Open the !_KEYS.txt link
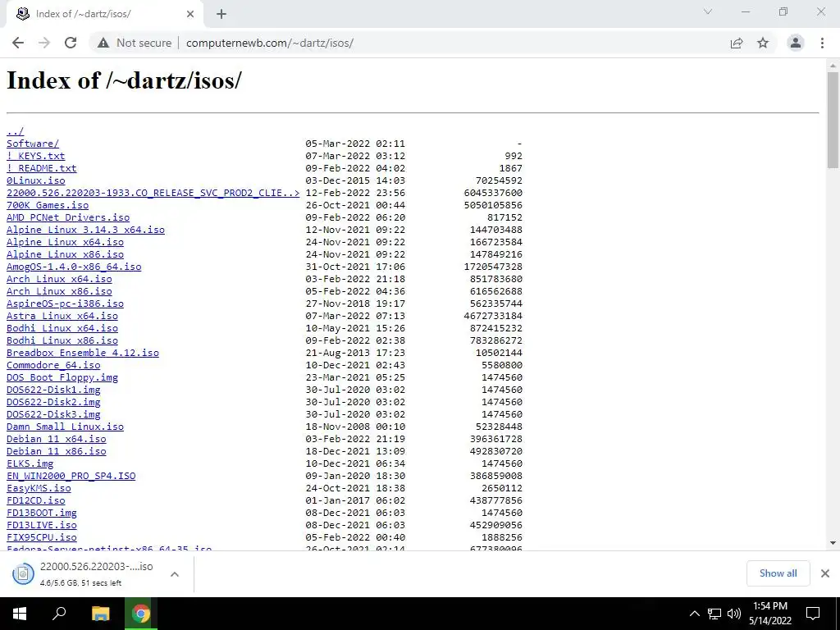Screen dimensions: 840x630 tap(36, 156)
